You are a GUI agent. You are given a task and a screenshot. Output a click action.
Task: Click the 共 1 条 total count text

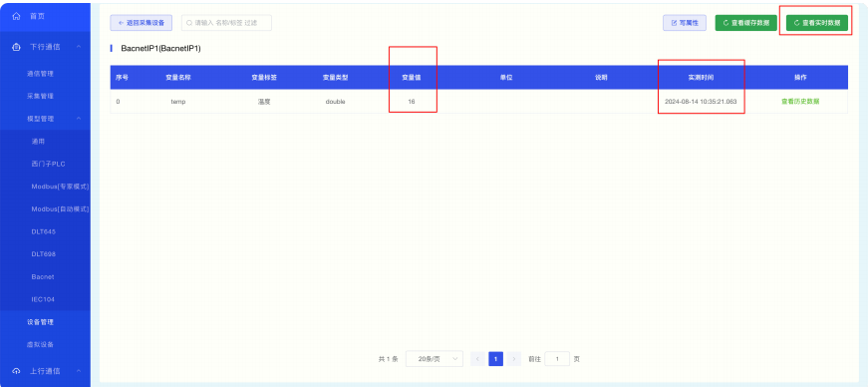pos(388,359)
